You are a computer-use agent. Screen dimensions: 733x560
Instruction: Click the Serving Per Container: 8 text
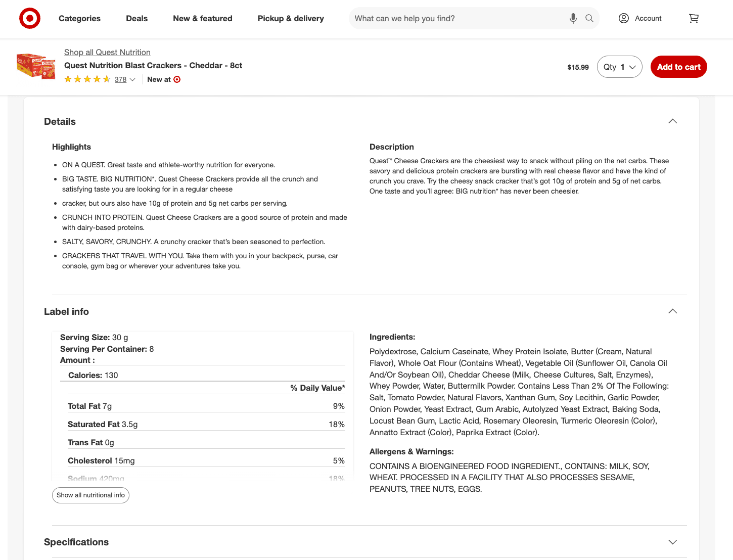click(x=107, y=349)
